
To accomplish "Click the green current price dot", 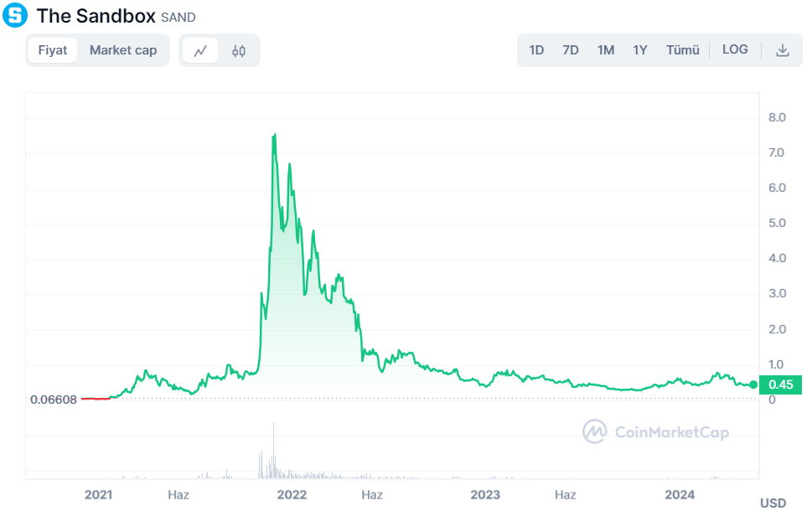I will coord(753,384).
